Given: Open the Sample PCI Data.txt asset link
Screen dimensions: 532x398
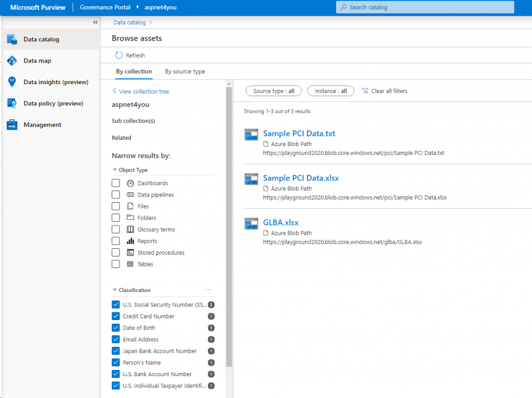Looking at the screenshot, I should pyautogui.click(x=299, y=134).
